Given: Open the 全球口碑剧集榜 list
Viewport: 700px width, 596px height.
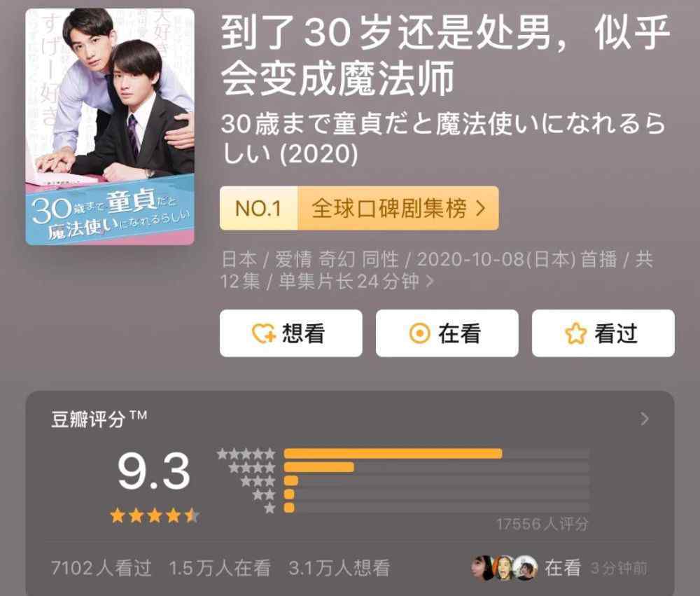Looking at the screenshot, I should tap(398, 208).
